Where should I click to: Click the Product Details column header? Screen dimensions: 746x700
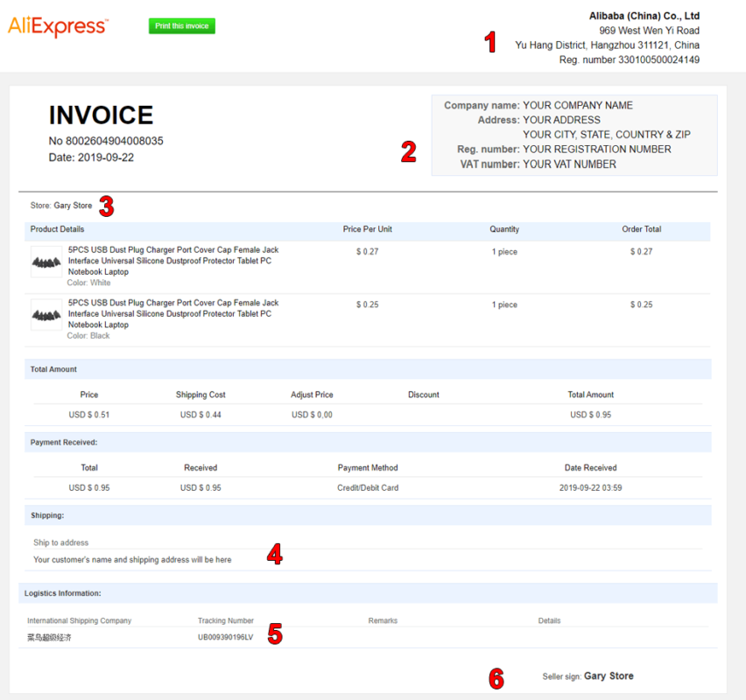pos(57,229)
